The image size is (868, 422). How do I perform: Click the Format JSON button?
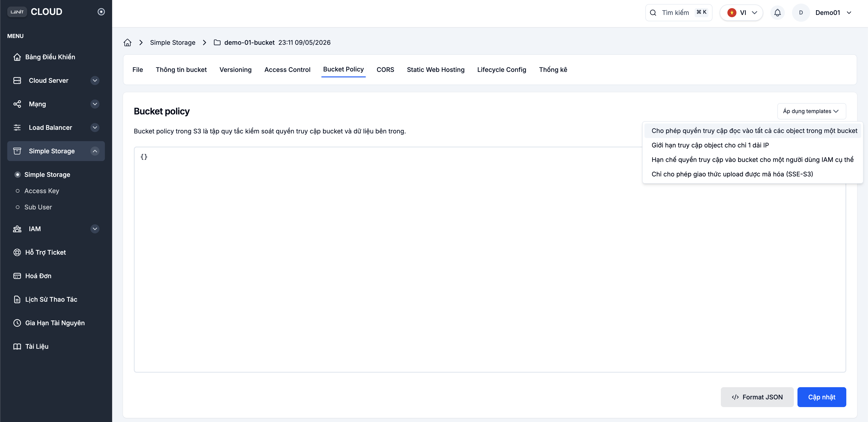coord(757,397)
